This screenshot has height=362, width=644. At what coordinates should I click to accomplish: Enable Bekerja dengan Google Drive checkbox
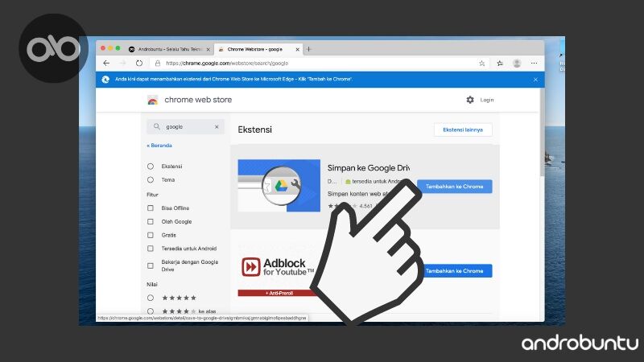pyautogui.click(x=151, y=265)
